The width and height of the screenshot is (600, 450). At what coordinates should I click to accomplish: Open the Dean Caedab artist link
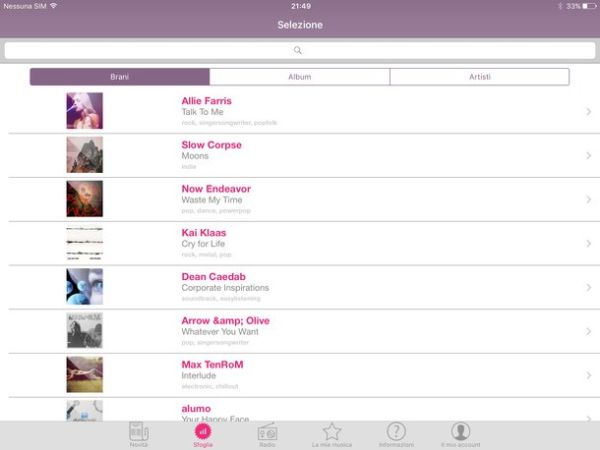coord(214,277)
